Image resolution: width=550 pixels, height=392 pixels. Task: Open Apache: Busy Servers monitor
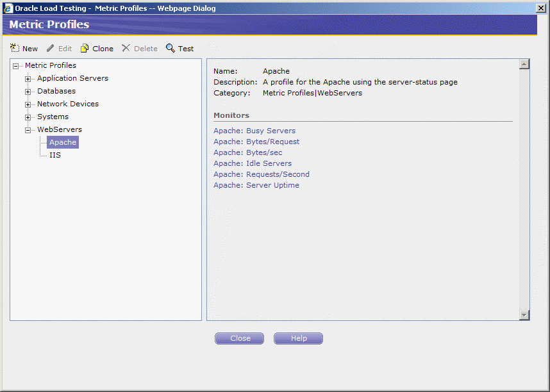[x=254, y=131]
